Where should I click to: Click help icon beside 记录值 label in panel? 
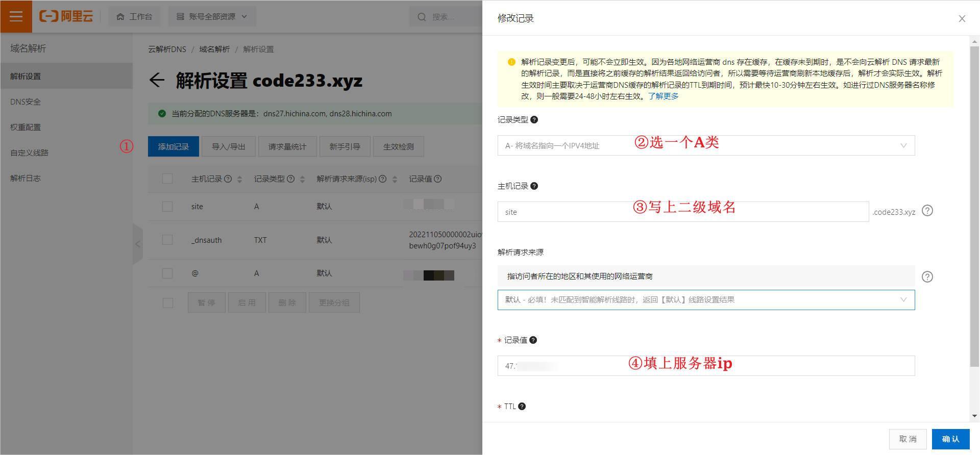(x=533, y=340)
